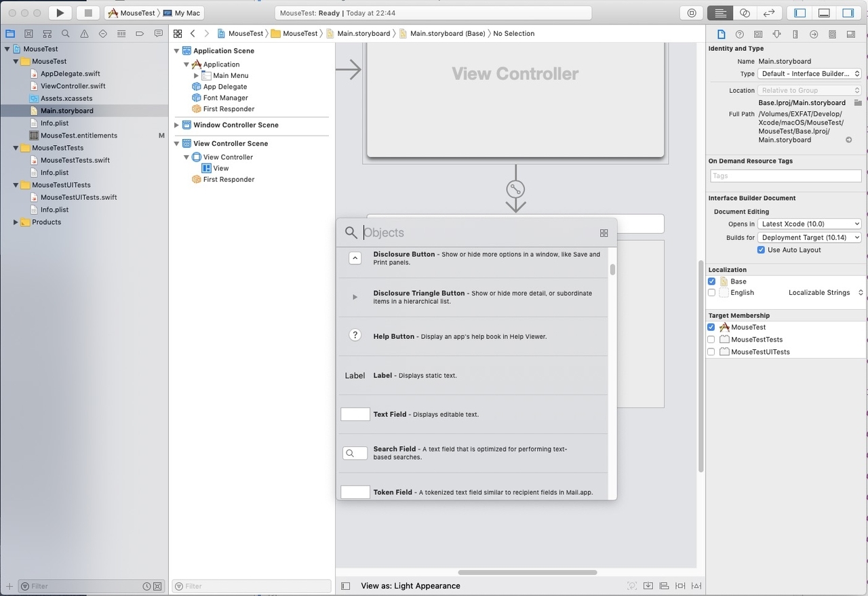Image resolution: width=868 pixels, height=596 pixels.
Task: Toggle the document outline sidebar
Action: point(345,586)
